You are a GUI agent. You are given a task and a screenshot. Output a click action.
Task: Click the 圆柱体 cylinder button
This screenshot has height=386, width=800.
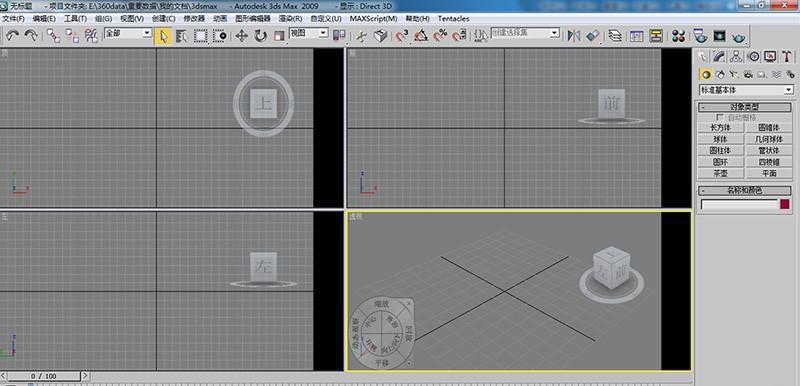(x=720, y=150)
